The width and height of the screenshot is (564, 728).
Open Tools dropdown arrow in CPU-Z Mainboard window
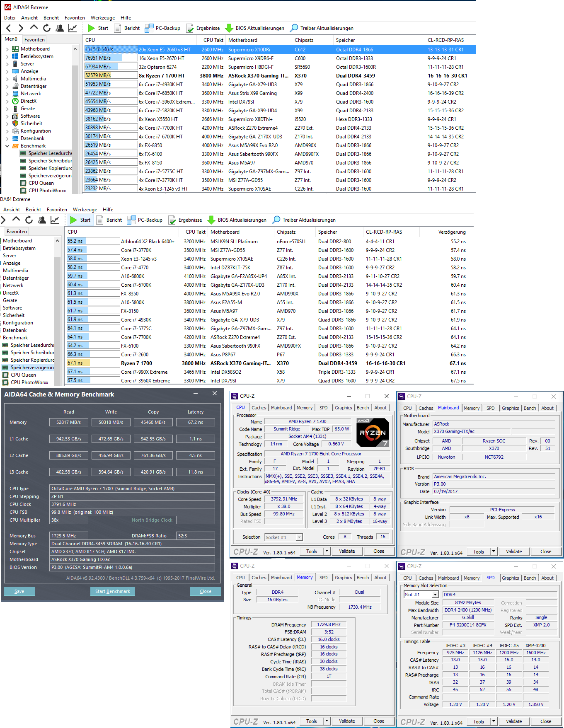coord(494,551)
